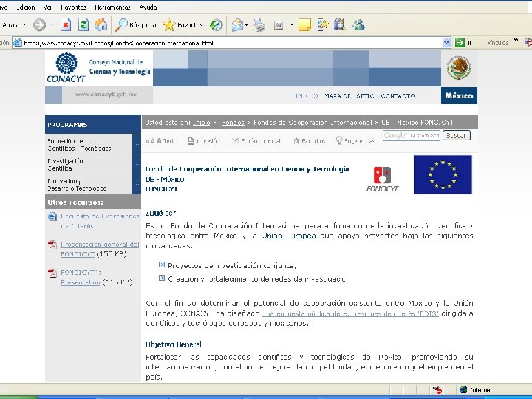The image size is (532, 399).
Task: Expand the Vínculos links toolbar chevron
Action: [x=516, y=41]
